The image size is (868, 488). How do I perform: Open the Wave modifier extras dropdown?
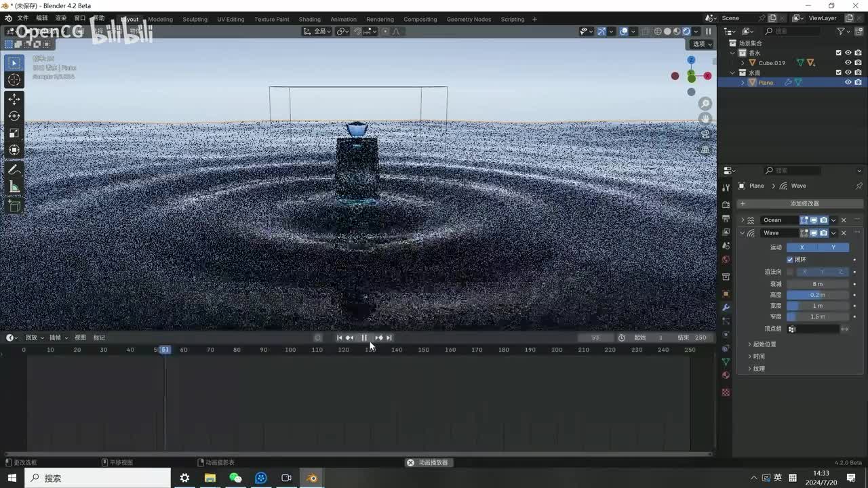click(x=833, y=233)
